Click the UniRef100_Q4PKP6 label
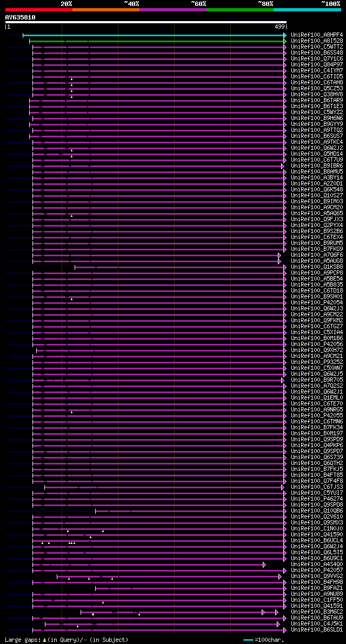 coord(317,446)
